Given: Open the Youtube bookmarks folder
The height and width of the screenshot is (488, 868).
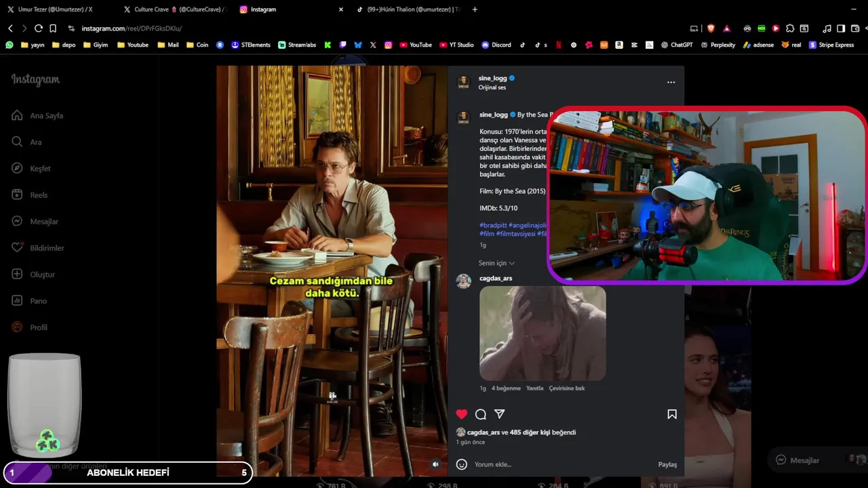Looking at the screenshot, I should (133, 45).
